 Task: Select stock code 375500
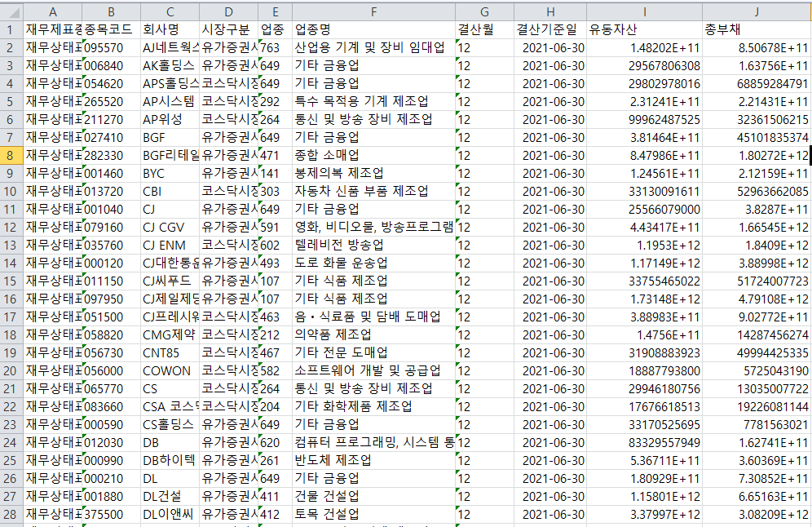click(111, 515)
